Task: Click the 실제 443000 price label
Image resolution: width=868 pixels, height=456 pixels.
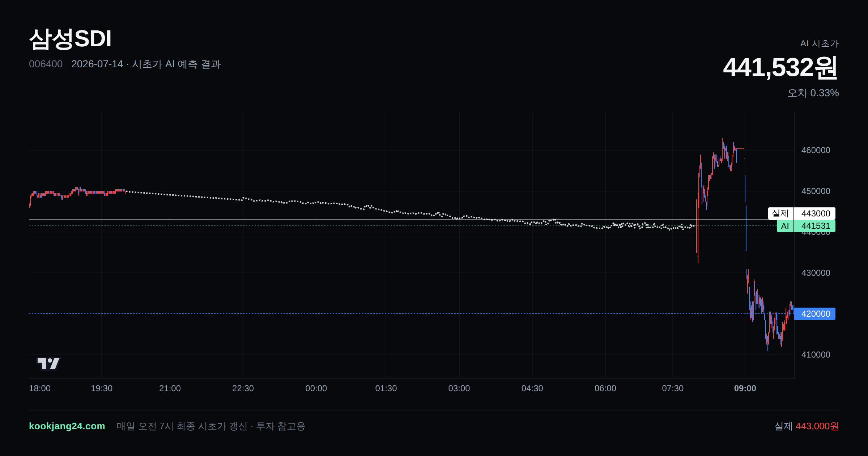Action: click(801, 213)
